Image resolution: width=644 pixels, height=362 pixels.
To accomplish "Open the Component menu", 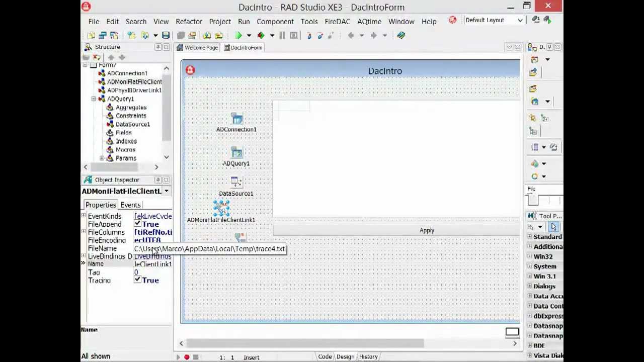I will point(275,22).
